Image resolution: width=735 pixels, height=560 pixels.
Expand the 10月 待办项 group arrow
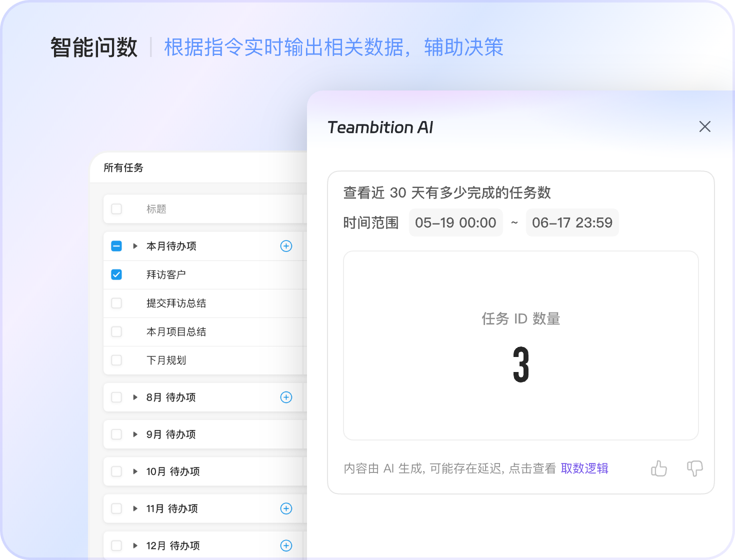click(135, 471)
